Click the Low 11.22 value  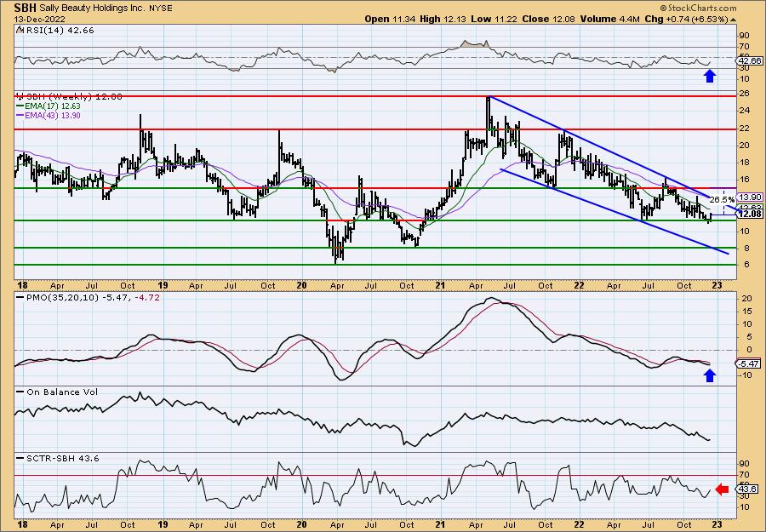click(494, 19)
